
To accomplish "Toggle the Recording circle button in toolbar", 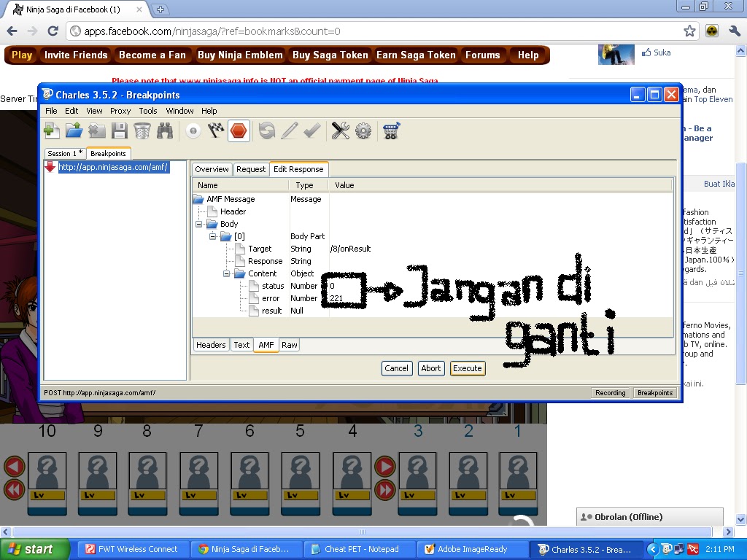I will click(x=193, y=131).
